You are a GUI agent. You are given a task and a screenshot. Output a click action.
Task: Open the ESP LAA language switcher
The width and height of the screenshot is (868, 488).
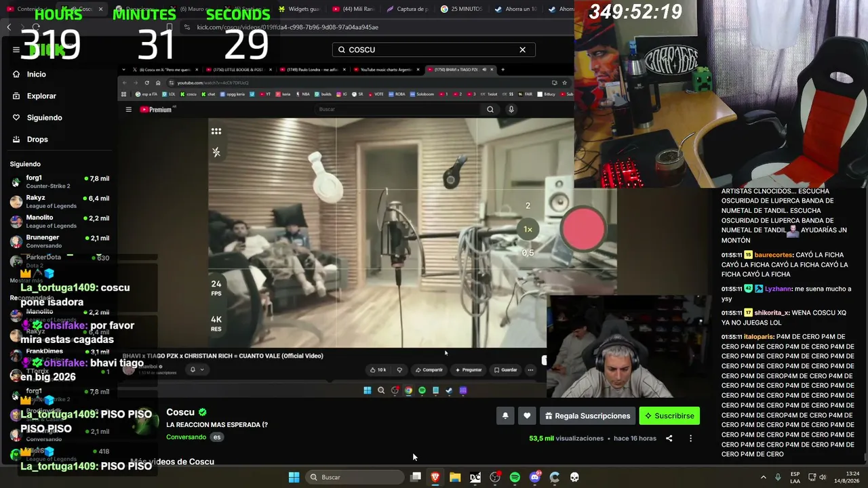tap(795, 477)
